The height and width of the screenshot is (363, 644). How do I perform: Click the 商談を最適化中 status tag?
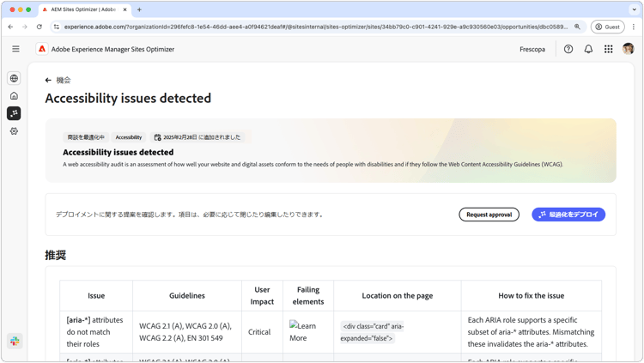pos(86,137)
